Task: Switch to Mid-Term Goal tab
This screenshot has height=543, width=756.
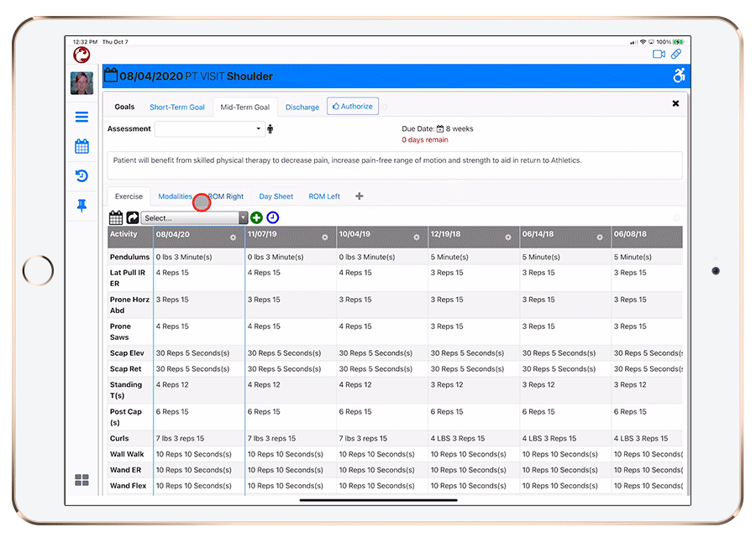Action: [245, 107]
